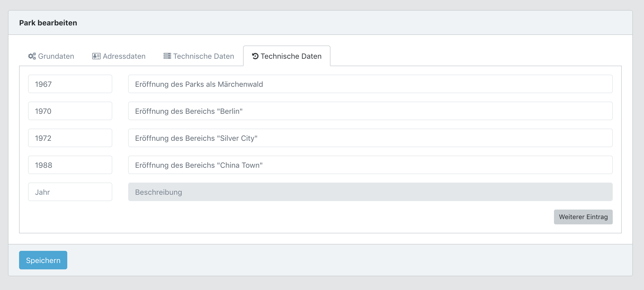Viewport: 644px width, 290px height.
Task: Click the address card icon beside Adressdaten
Action: click(x=96, y=56)
